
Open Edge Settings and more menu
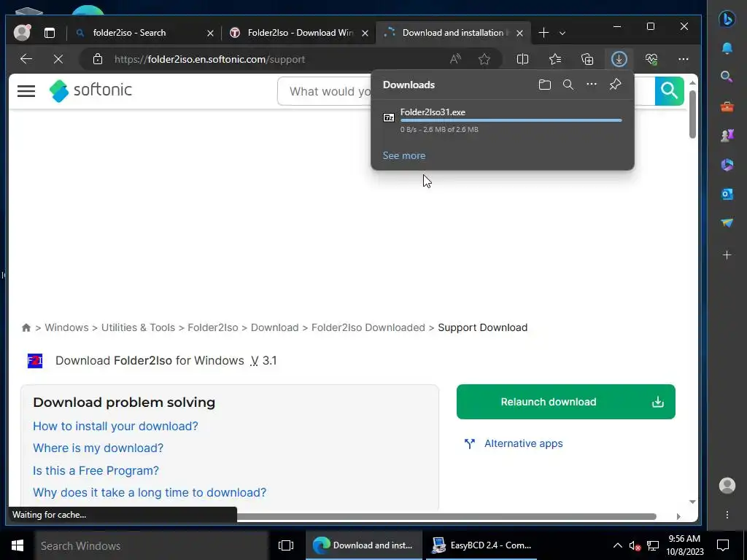(x=683, y=59)
